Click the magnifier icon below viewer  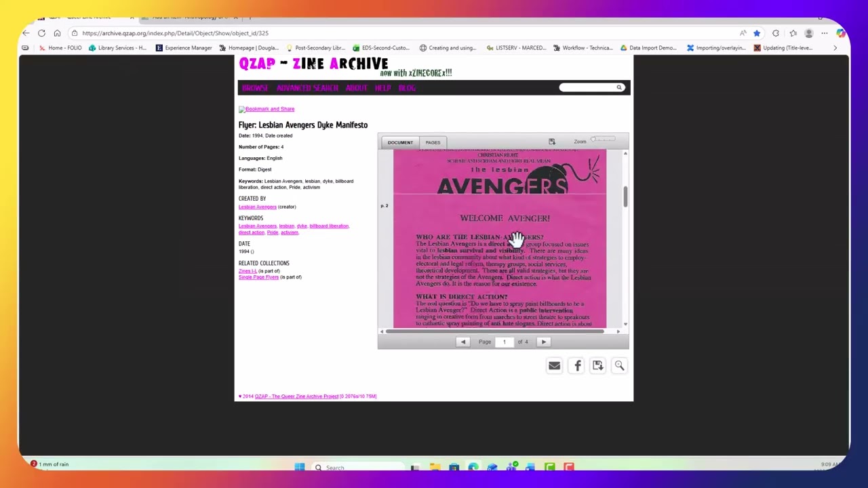(x=619, y=366)
